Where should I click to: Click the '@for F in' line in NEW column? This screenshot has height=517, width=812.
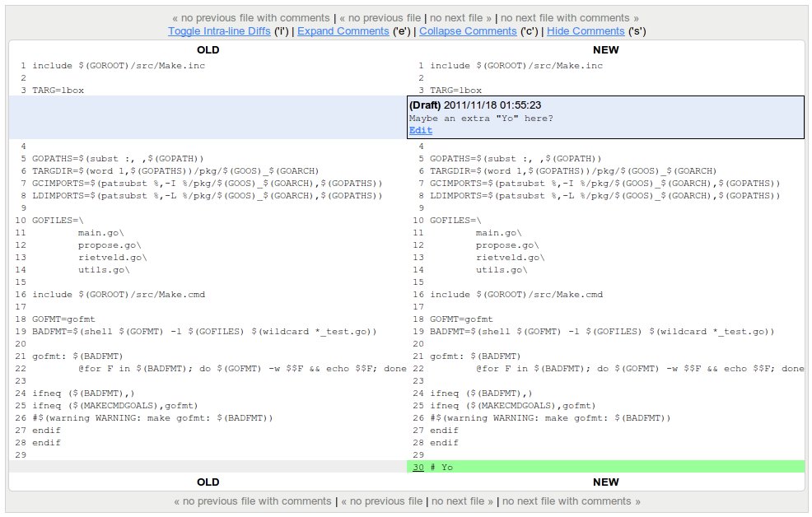tap(640, 370)
